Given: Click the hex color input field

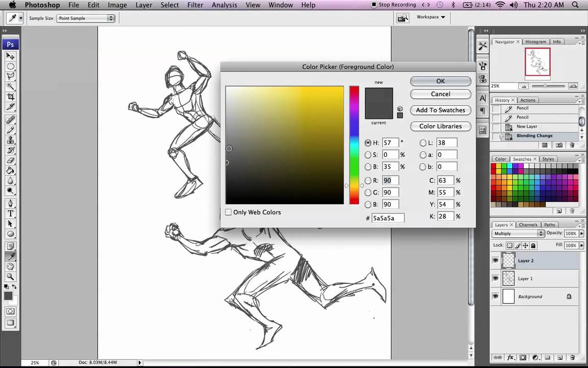Looking at the screenshot, I should pos(388,218).
